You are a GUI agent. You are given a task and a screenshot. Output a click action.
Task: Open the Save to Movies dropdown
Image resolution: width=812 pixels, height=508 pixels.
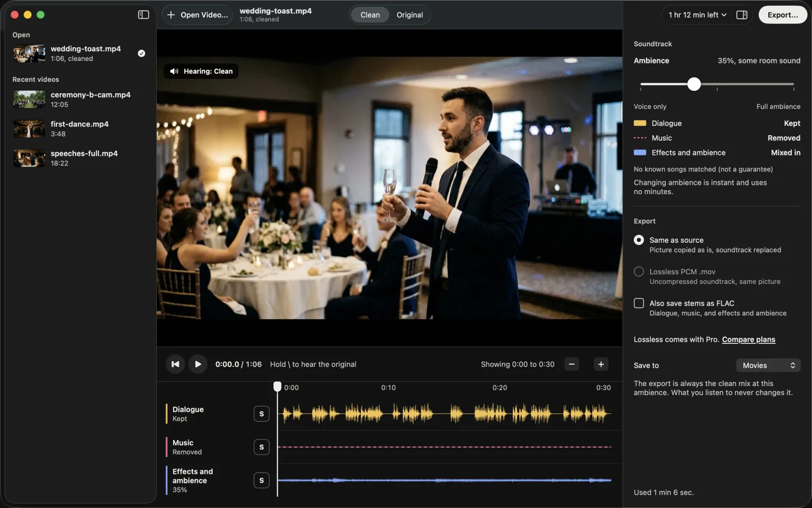768,365
